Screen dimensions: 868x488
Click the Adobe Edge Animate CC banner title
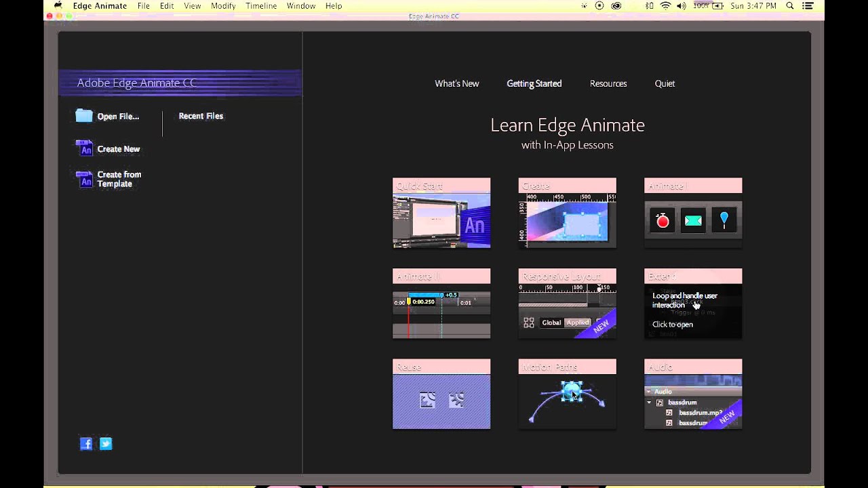(137, 83)
